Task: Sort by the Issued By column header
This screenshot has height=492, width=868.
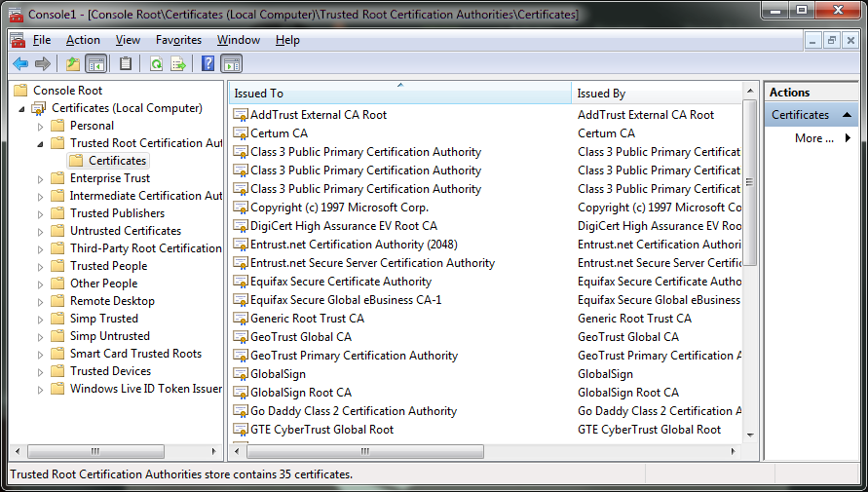Action: pos(658,93)
